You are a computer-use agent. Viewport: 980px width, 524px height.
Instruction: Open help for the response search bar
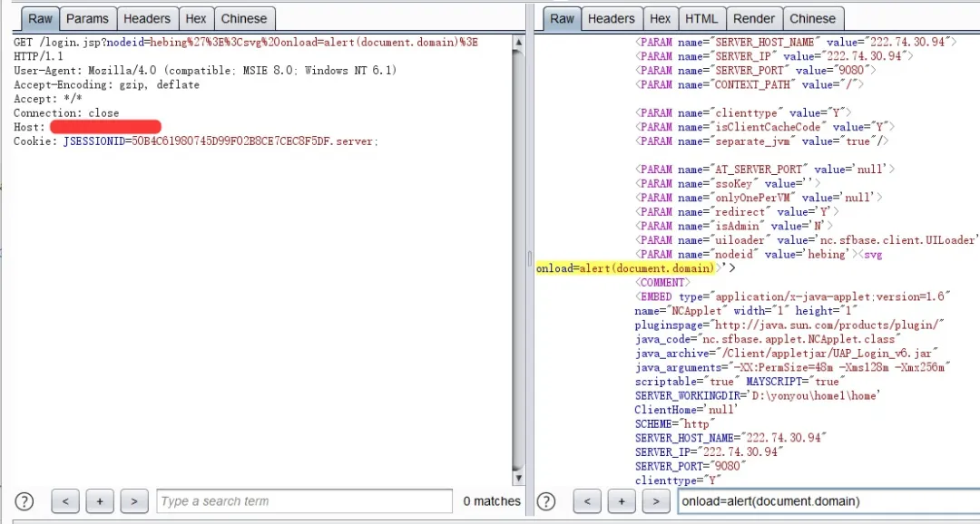(x=545, y=501)
